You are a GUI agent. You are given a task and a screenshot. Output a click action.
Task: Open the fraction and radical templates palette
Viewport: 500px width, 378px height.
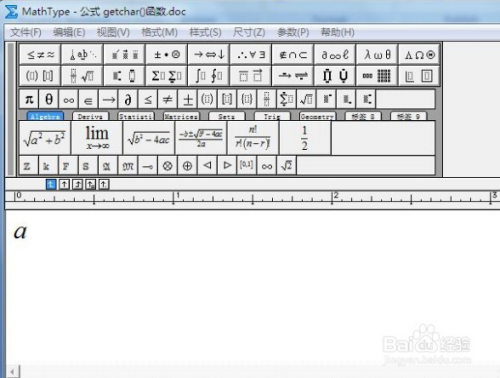pos(82,76)
